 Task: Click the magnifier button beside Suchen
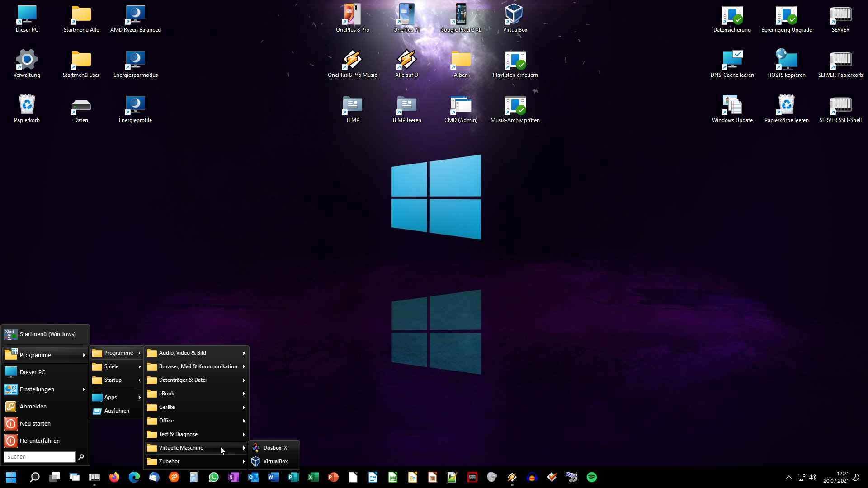(x=81, y=457)
